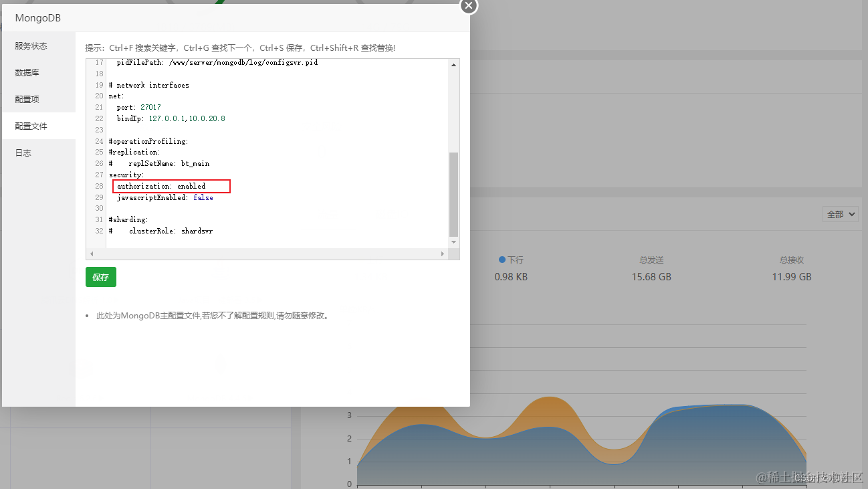Click the horizontal scrollbar's right arrow
This screenshot has width=868, height=489.
click(x=442, y=254)
